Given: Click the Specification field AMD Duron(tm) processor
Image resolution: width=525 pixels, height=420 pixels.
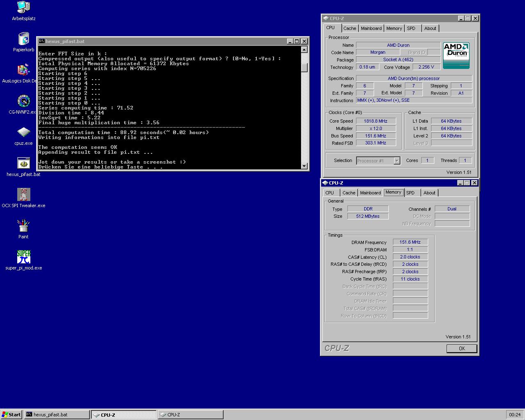Looking at the screenshot, I should [414, 78].
